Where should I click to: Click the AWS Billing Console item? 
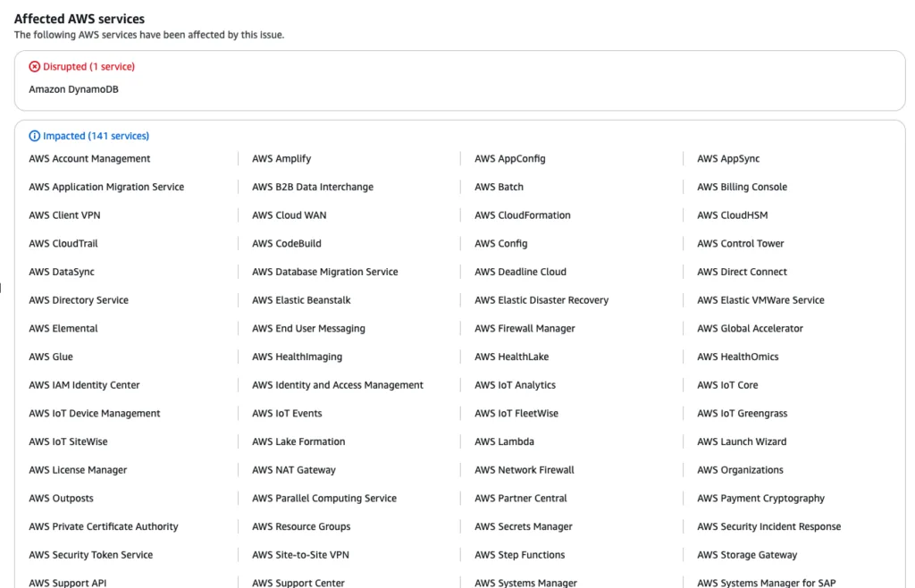(742, 187)
